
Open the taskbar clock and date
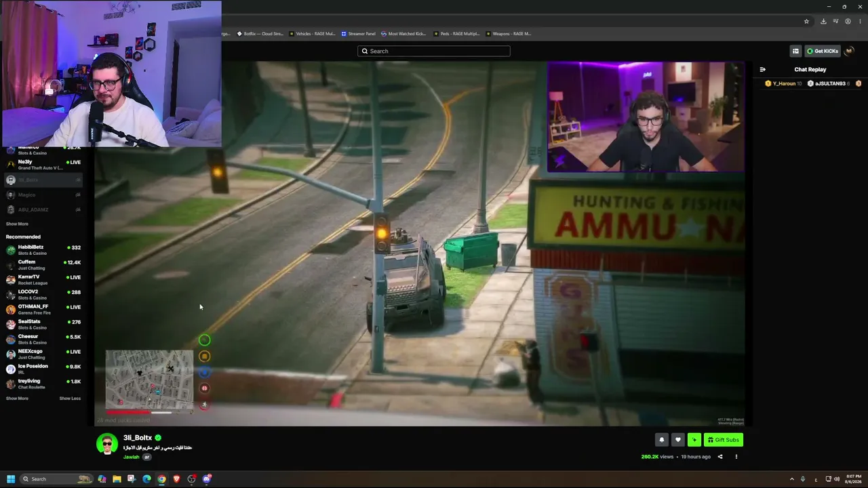853,479
